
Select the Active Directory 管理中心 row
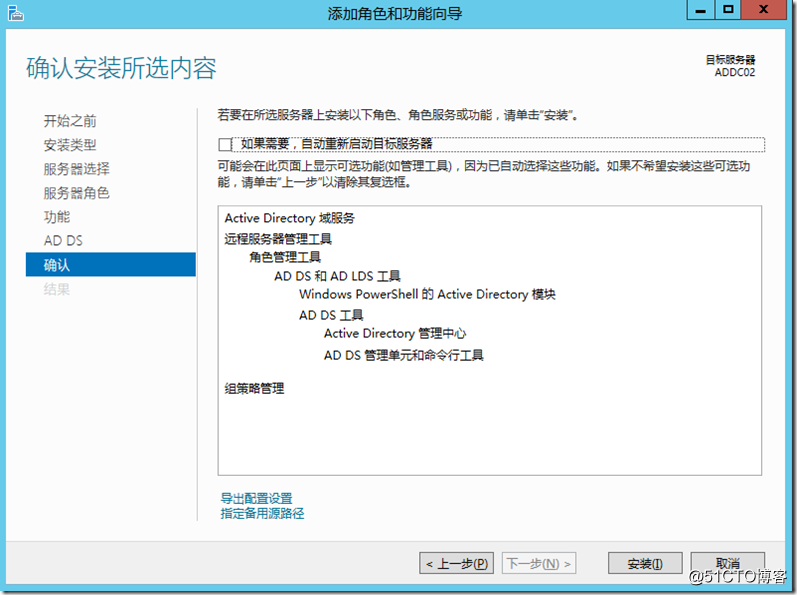[395, 333]
